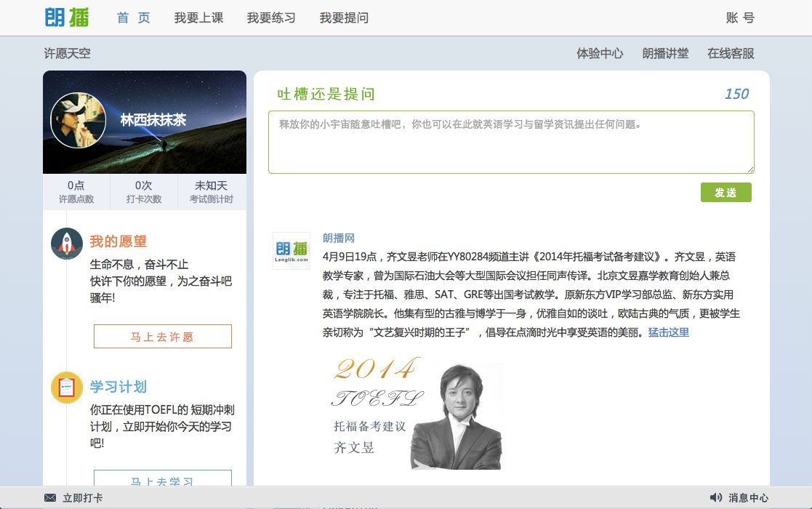Follow the 猛击这里 link

(669, 332)
